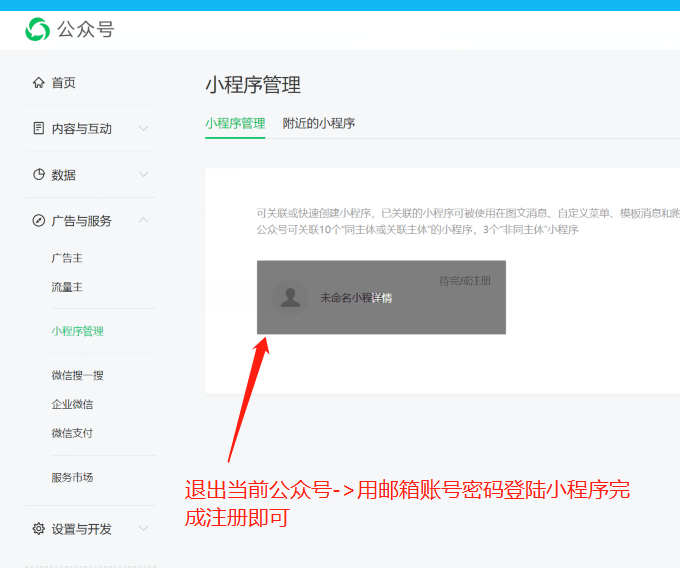Expand the 数据 section chevron
The width and height of the screenshot is (680, 568).
tap(144, 175)
